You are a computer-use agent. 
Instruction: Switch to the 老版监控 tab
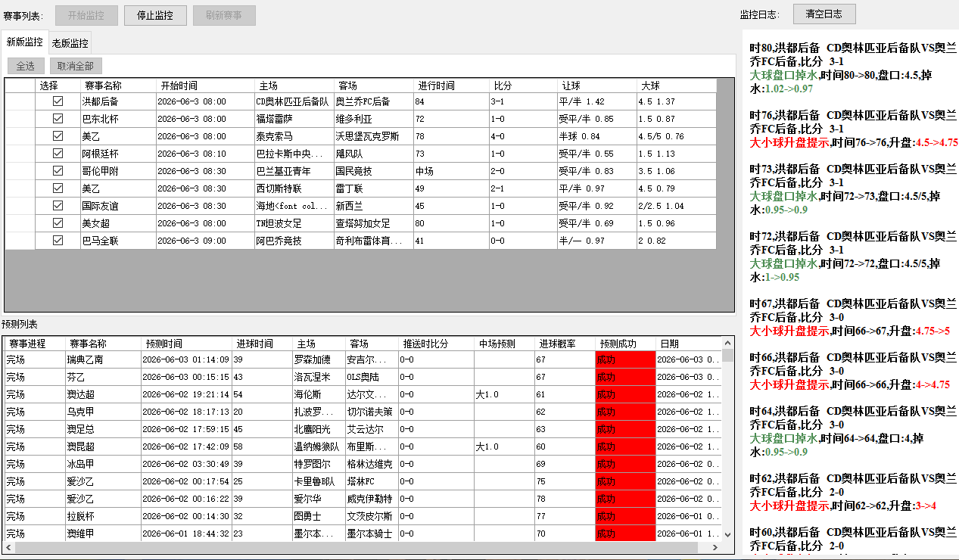pos(70,43)
